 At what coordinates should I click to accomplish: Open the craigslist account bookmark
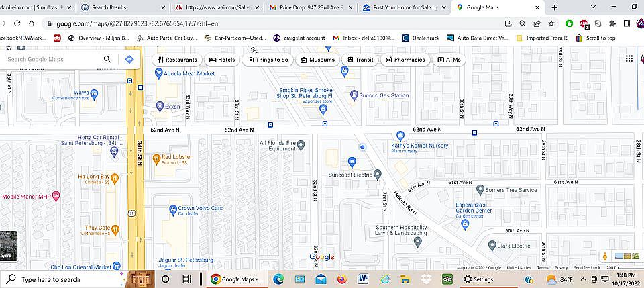click(x=299, y=38)
